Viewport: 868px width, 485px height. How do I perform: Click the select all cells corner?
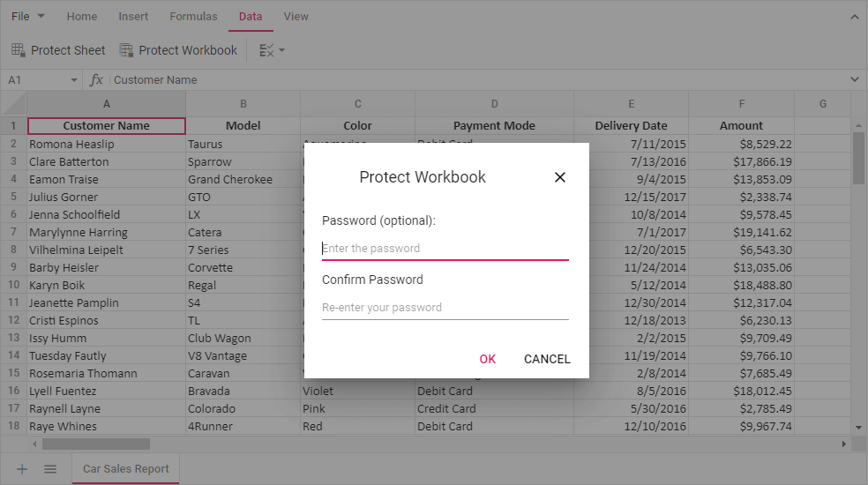click(13, 103)
